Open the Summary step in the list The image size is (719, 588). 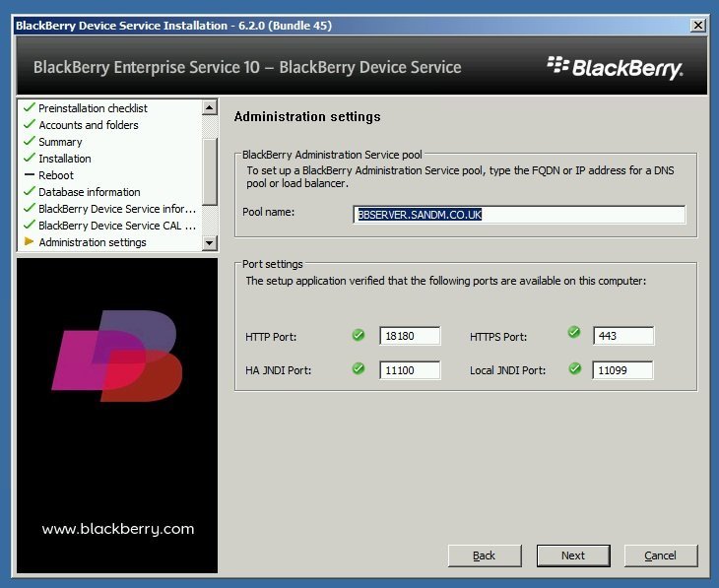(x=60, y=142)
